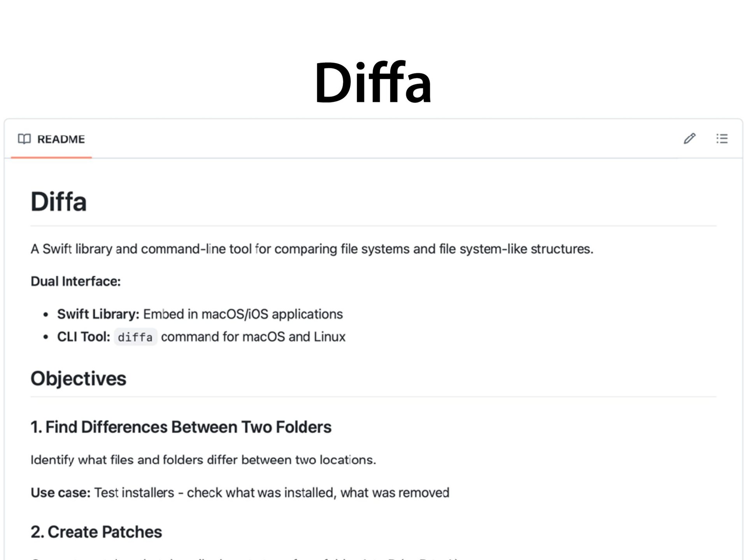Click the text command for macOS and Linux
The height and width of the screenshot is (560, 747).
(253, 337)
